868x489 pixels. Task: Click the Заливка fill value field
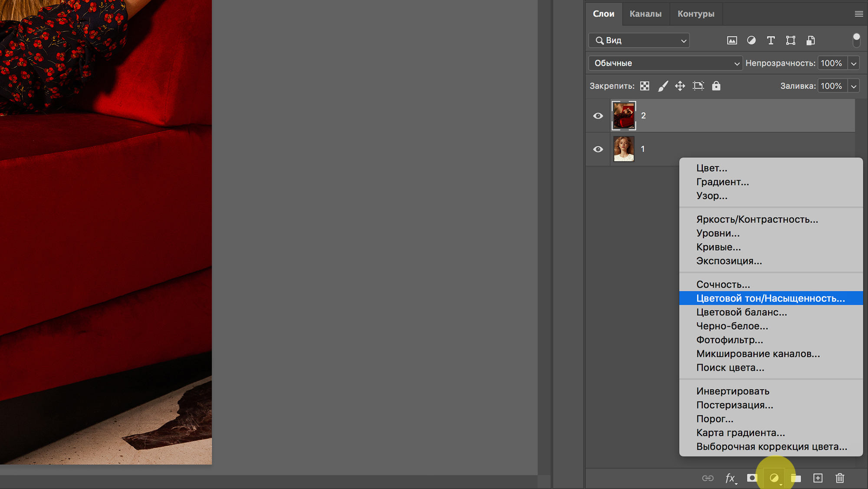[831, 86]
